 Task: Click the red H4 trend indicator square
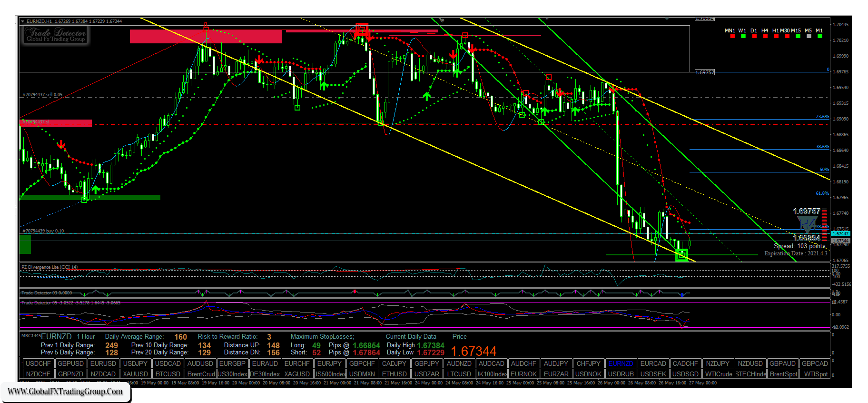(765, 36)
